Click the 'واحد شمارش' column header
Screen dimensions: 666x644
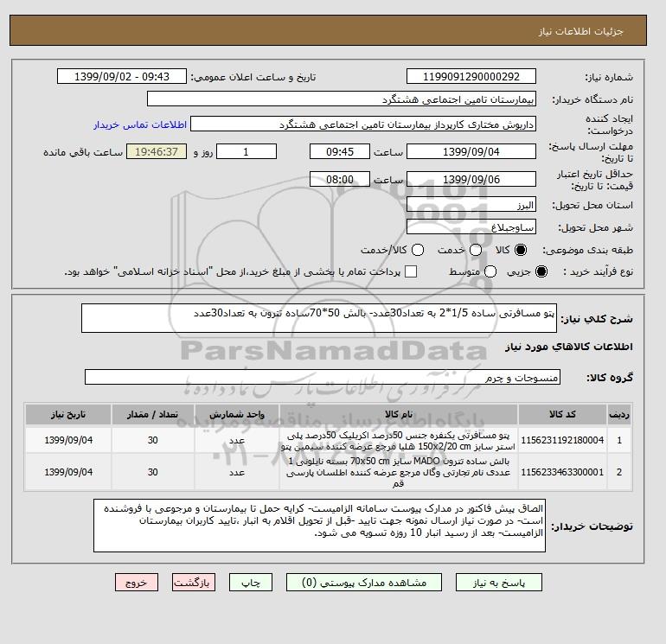237,414
